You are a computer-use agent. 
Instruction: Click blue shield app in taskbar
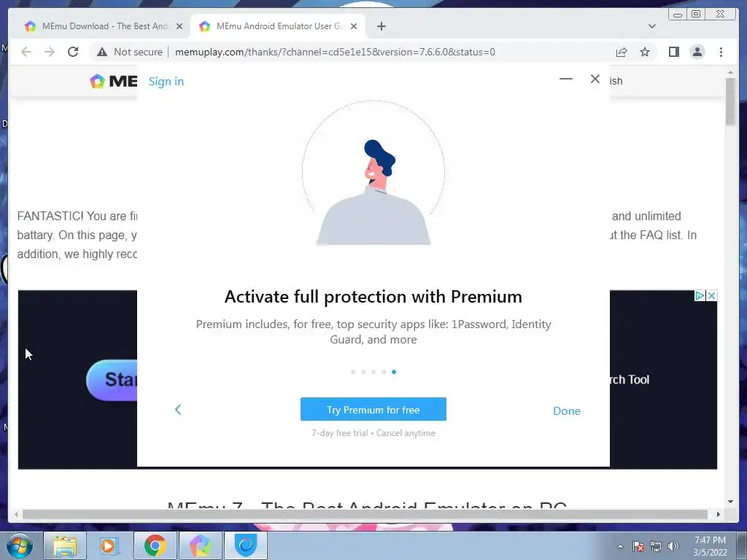pyautogui.click(x=246, y=545)
